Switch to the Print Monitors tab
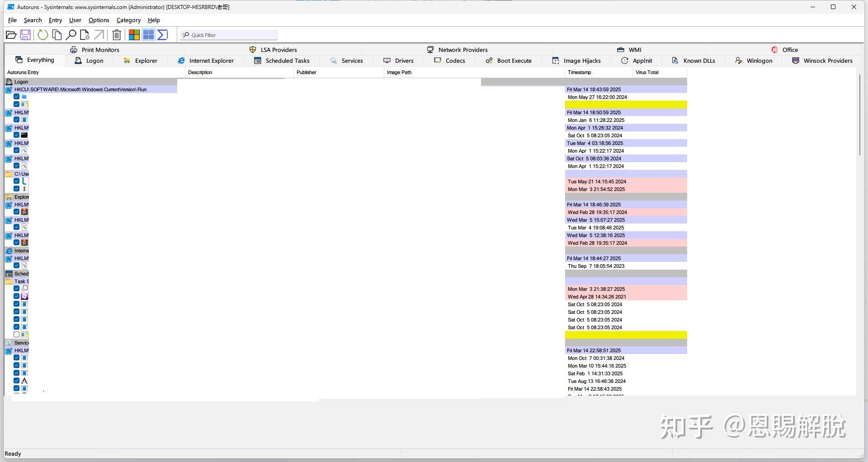868x462 pixels. click(x=94, y=50)
